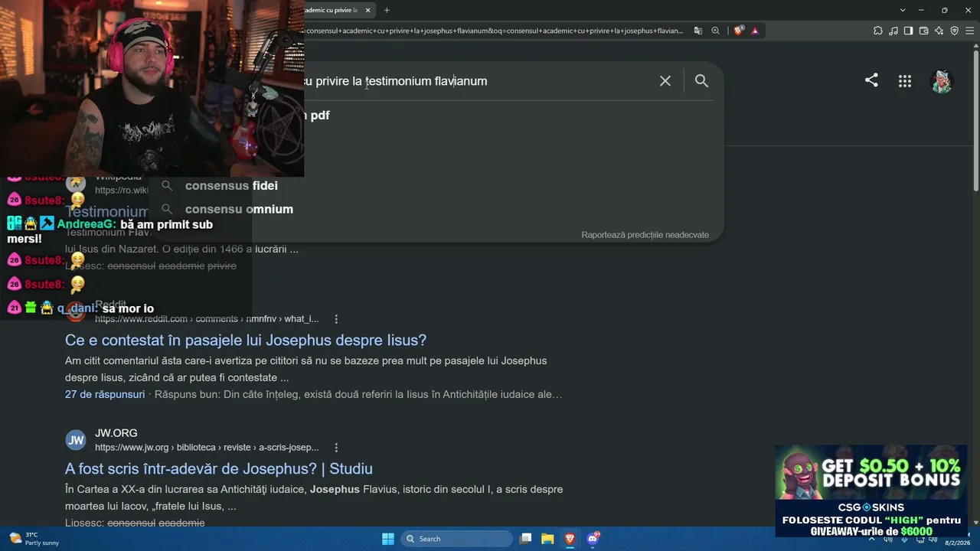The width and height of the screenshot is (980, 551).
Task: Open the Brave Wallet icon
Action: 923,31
